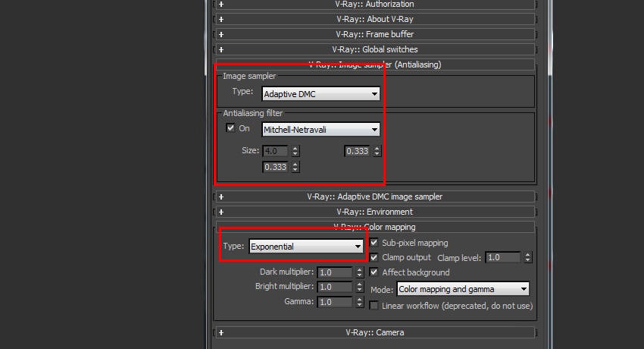The width and height of the screenshot is (644, 349).
Task: Open the Color mapping Mode dropdown
Action: [x=463, y=289]
